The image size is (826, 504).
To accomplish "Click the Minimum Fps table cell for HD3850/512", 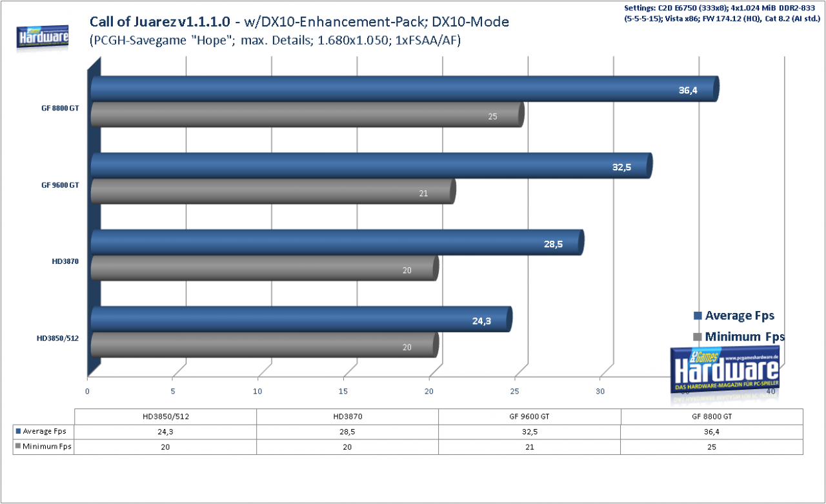I will coord(166,447).
